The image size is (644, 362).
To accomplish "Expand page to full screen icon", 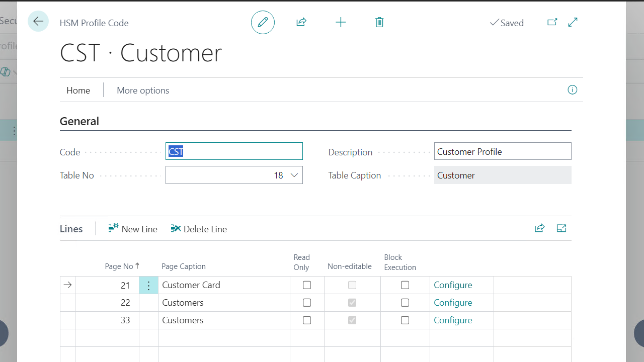I will (x=573, y=23).
